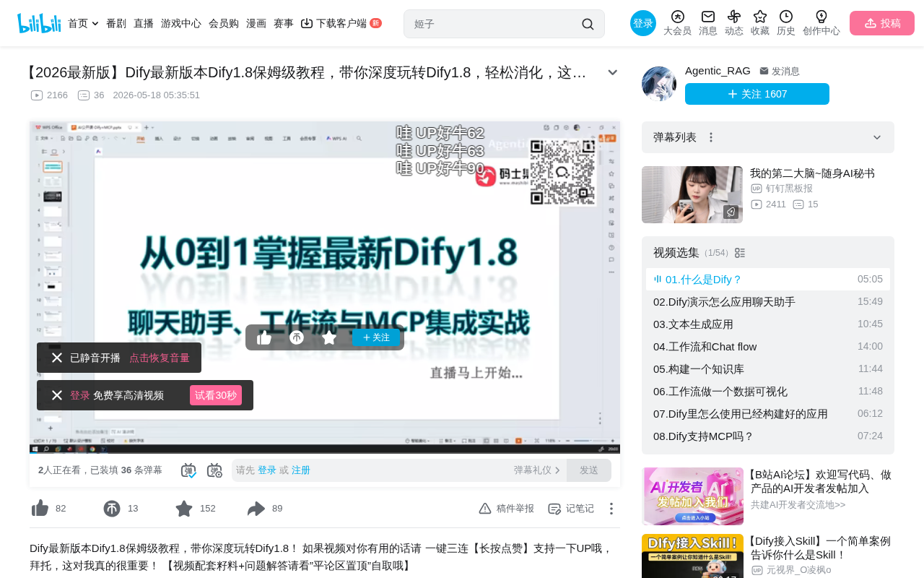Favorite the video with star (152)
This screenshot has height=578, width=924.
pos(184,509)
